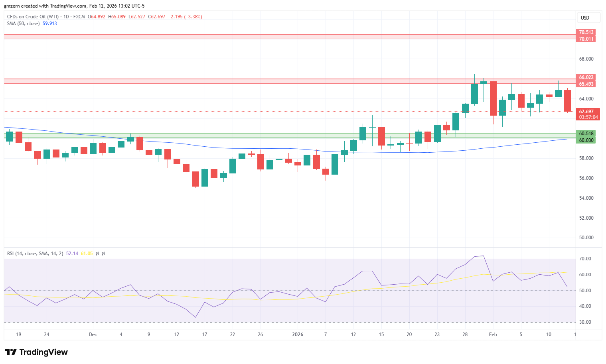Screen dimensions: 606x364
Task: Click the open value "O64.892" in the legend
Action: pos(97,17)
